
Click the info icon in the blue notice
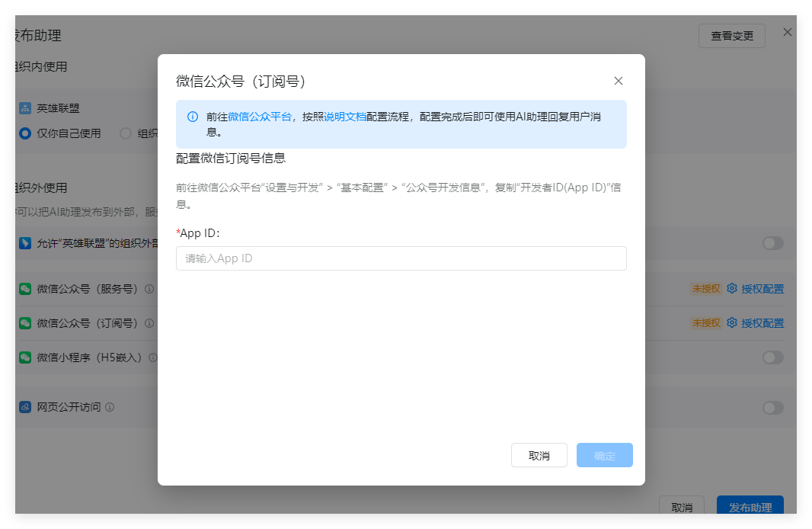193,117
